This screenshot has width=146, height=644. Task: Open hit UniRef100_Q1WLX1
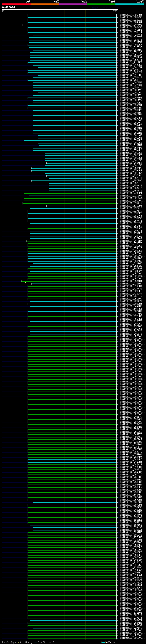pyautogui.click(x=131, y=20)
